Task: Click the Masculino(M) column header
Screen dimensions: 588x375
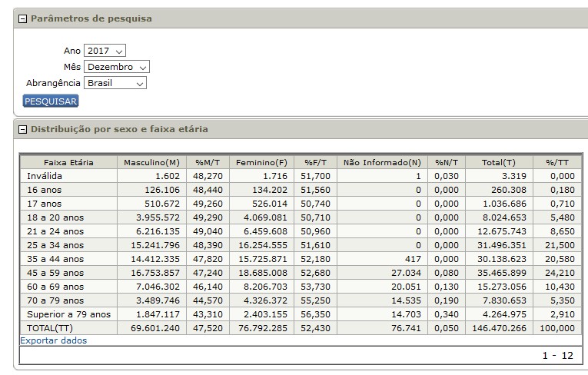Action: (151, 162)
